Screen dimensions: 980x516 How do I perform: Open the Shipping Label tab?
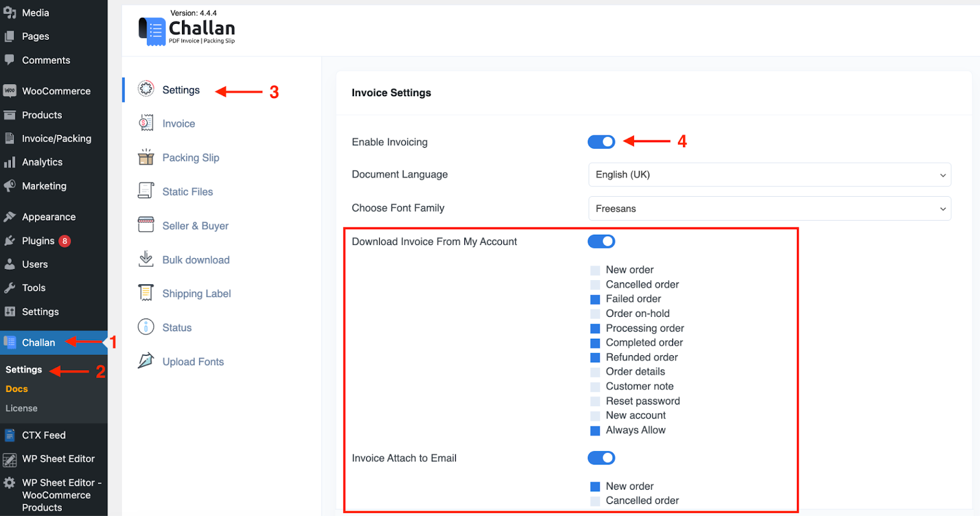pos(197,294)
